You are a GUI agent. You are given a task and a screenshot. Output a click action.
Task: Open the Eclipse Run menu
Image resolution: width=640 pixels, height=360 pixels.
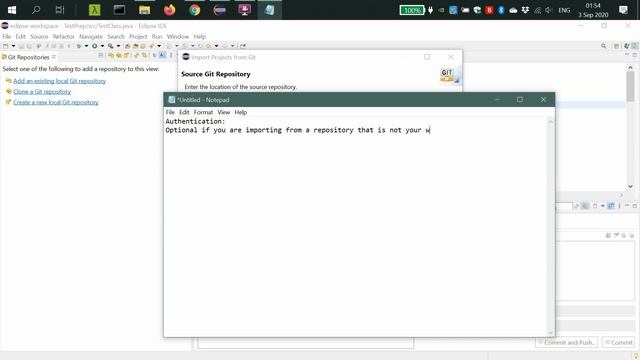[x=157, y=37]
